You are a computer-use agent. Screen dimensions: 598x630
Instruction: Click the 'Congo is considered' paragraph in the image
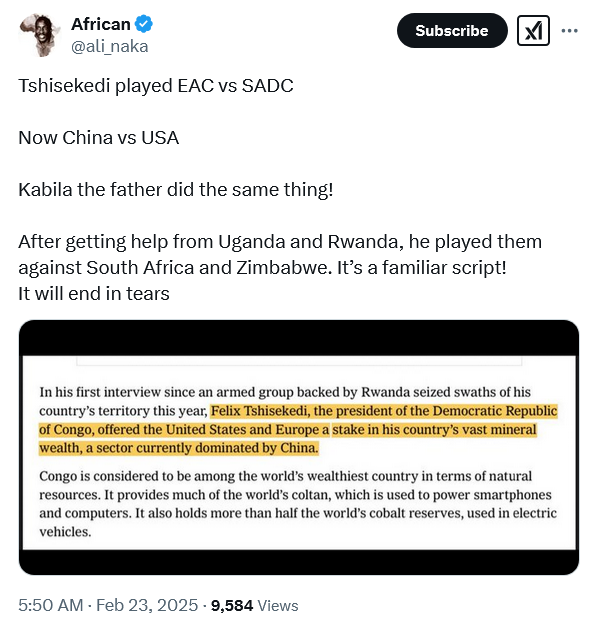point(298,504)
